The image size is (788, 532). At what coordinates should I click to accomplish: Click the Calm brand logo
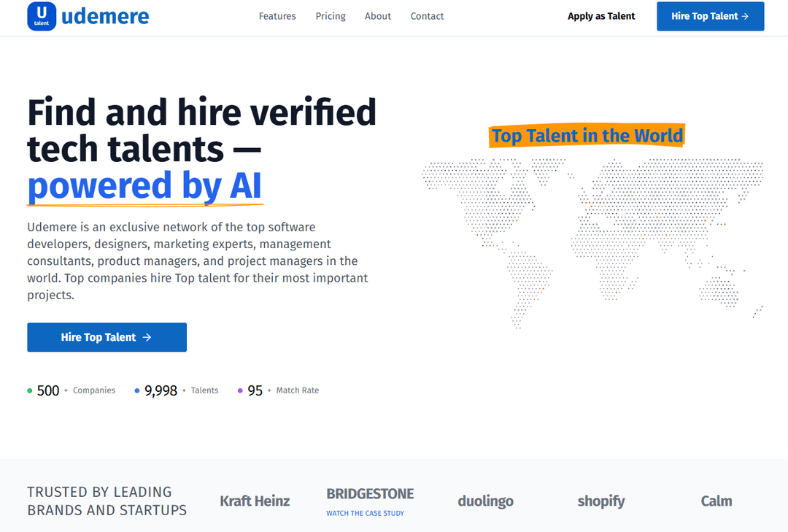tap(716, 501)
